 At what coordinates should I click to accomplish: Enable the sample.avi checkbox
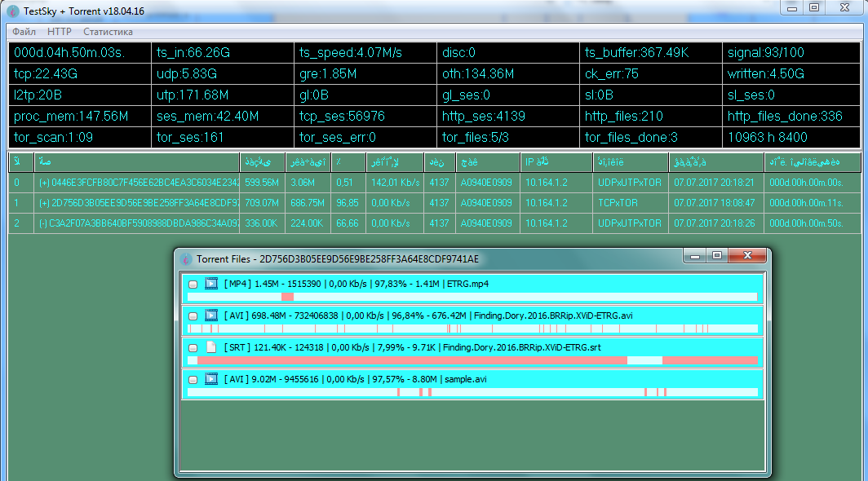pos(193,380)
